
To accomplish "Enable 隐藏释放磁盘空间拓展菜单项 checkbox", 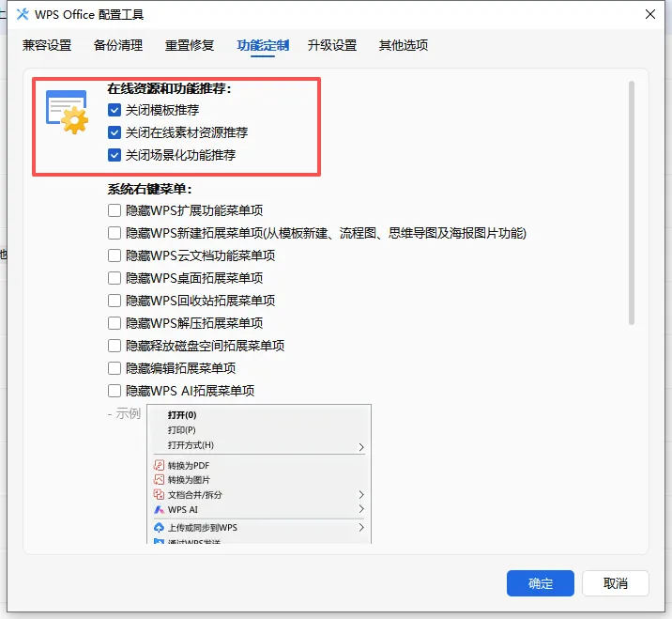I will (x=115, y=346).
